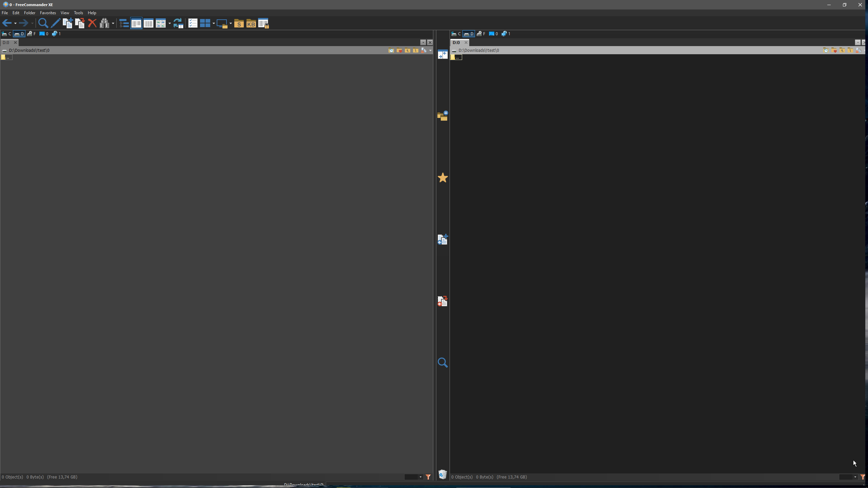Screen dimensions: 868x488
Task: Switch to thumbnails view mode
Action: (x=161, y=23)
